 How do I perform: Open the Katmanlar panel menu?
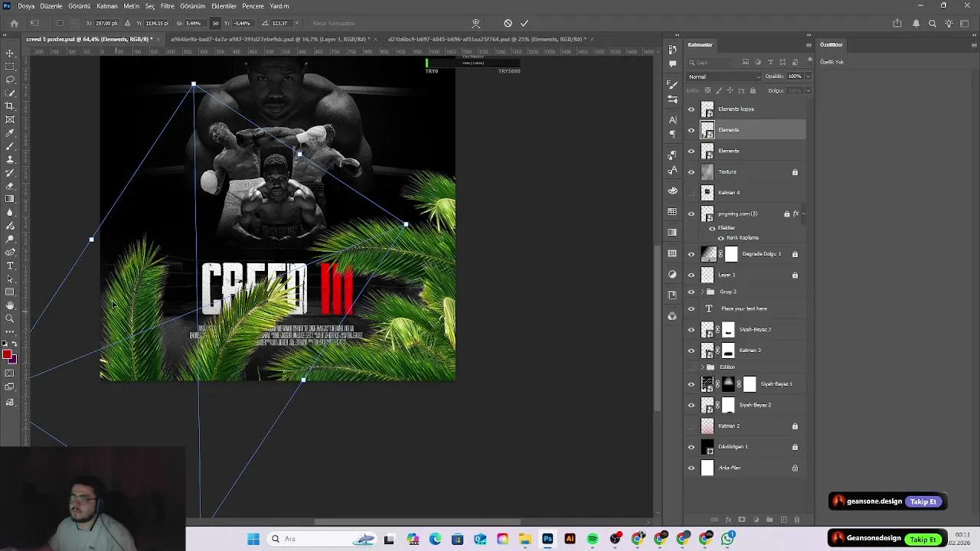tap(808, 45)
